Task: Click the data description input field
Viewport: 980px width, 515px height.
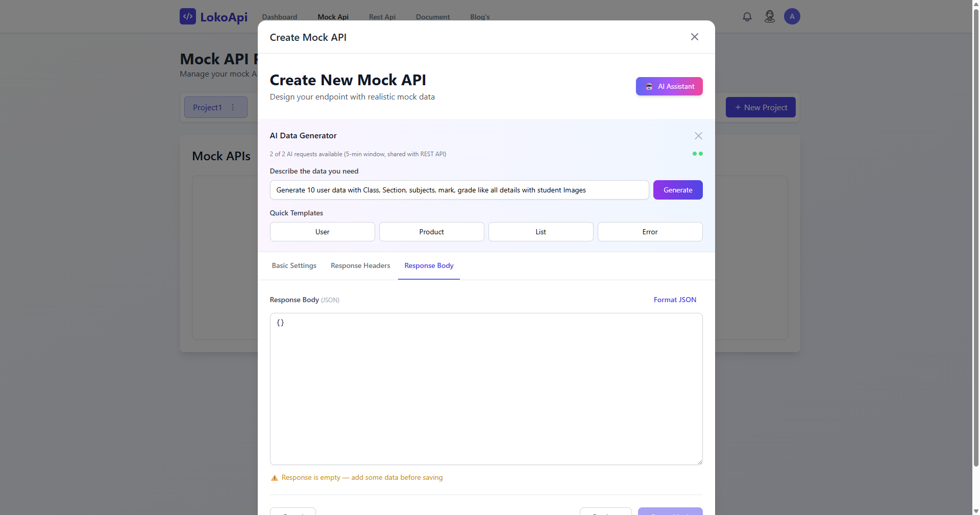Action: (459, 190)
